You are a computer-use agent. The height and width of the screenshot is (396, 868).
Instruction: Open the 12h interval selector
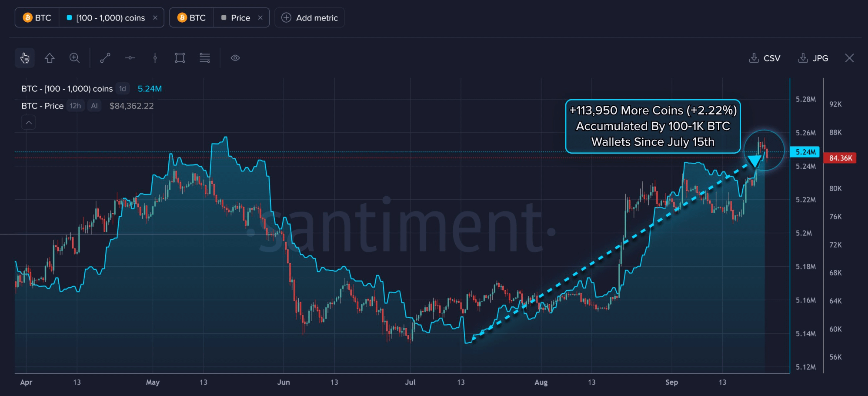(x=75, y=106)
